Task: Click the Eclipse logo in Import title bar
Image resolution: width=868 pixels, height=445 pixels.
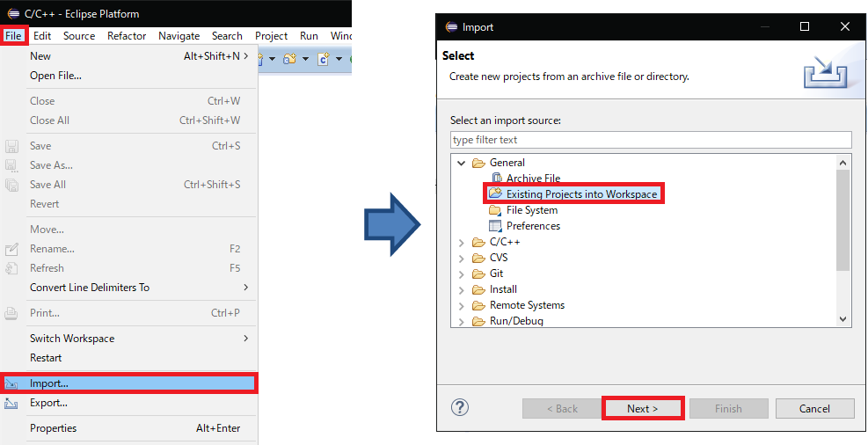Action: (x=452, y=26)
